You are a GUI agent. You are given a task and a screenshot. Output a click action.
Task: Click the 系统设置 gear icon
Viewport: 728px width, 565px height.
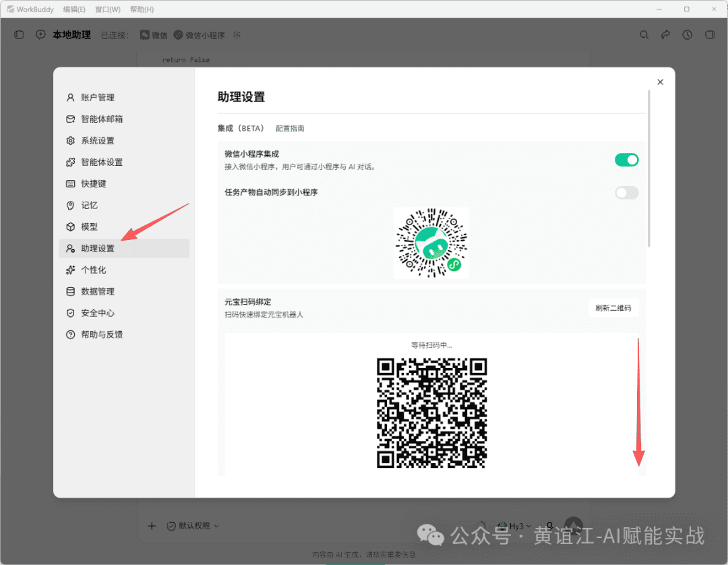(70, 141)
